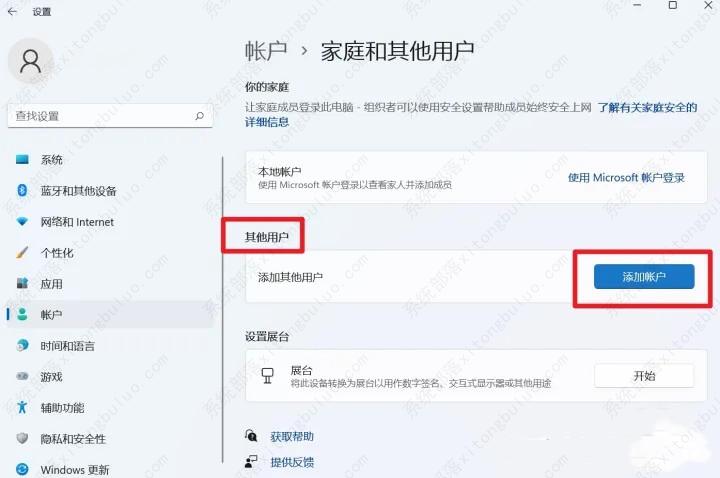Open 系统 settings category
Image resolution: width=720 pixels, height=478 pixels.
(110, 159)
